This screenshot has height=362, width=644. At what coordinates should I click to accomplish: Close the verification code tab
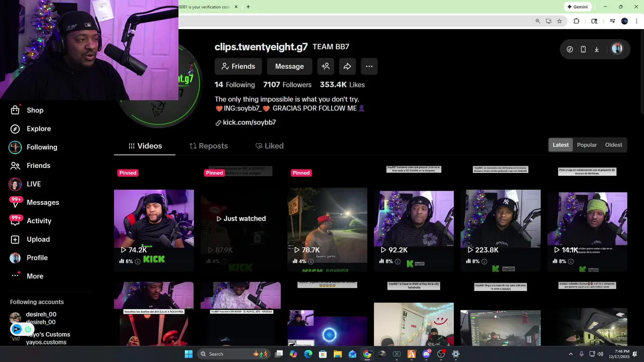(x=236, y=7)
